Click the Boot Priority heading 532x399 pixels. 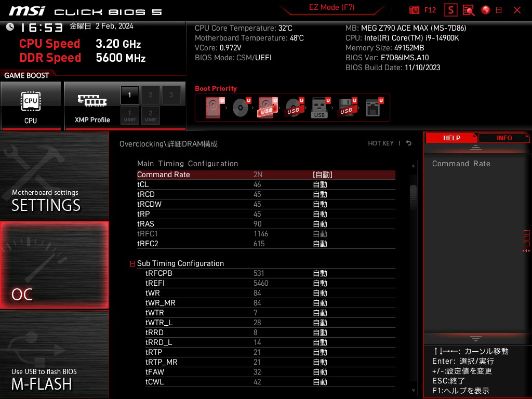click(x=216, y=88)
